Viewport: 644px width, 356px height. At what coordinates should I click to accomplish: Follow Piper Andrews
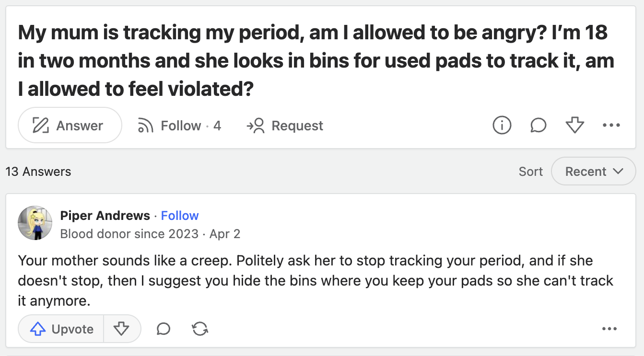(180, 216)
